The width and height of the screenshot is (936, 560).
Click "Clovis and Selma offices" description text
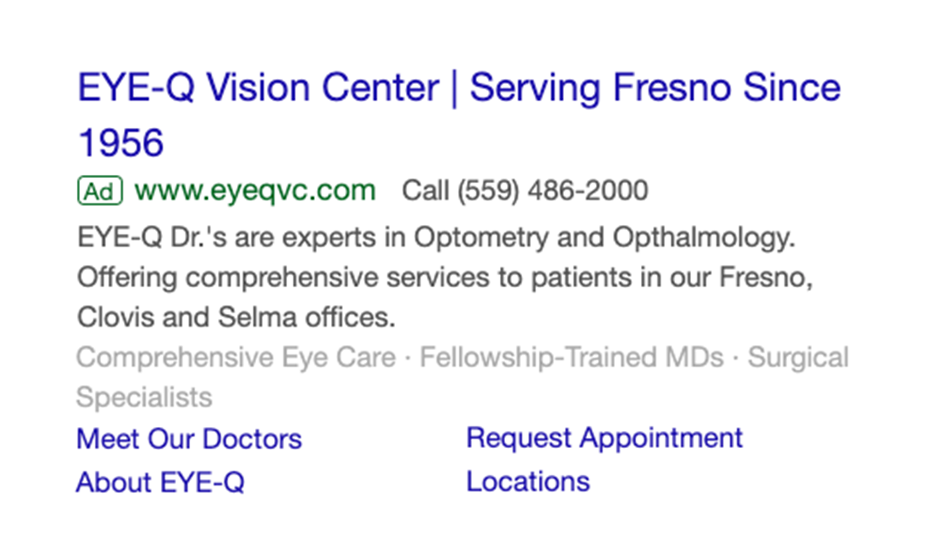click(235, 318)
